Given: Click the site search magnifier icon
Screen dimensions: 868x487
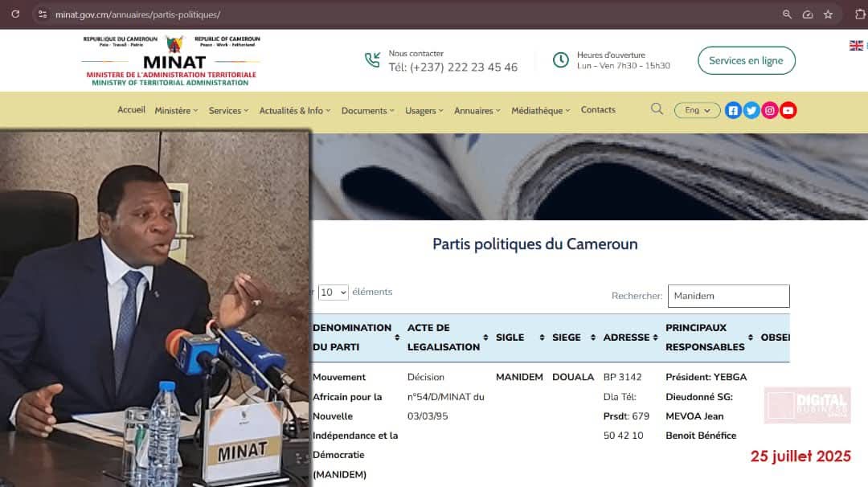Looking at the screenshot, I should [x=657, y=109].
